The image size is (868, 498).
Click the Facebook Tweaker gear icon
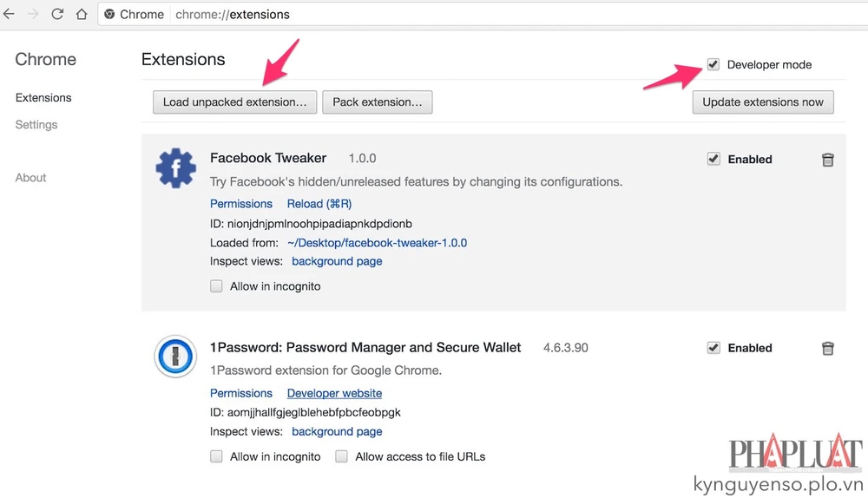point(176,168)
